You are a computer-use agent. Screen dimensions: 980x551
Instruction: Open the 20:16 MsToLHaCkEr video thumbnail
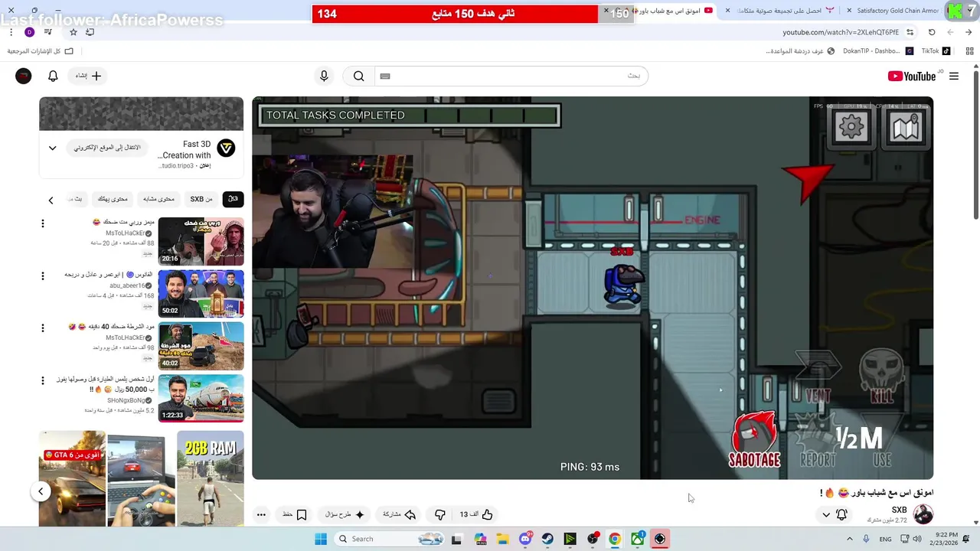click(201, 241)
